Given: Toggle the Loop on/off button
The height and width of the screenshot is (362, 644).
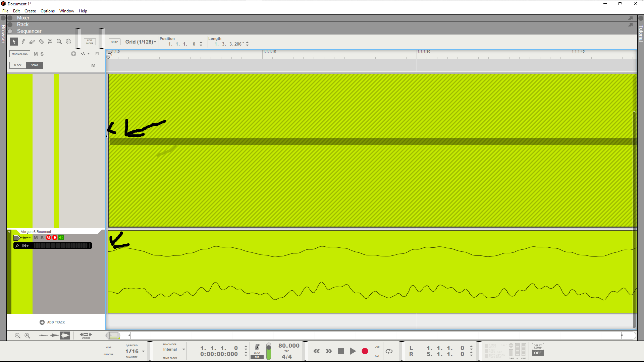Looking at the screenshot, I should 389,351.
